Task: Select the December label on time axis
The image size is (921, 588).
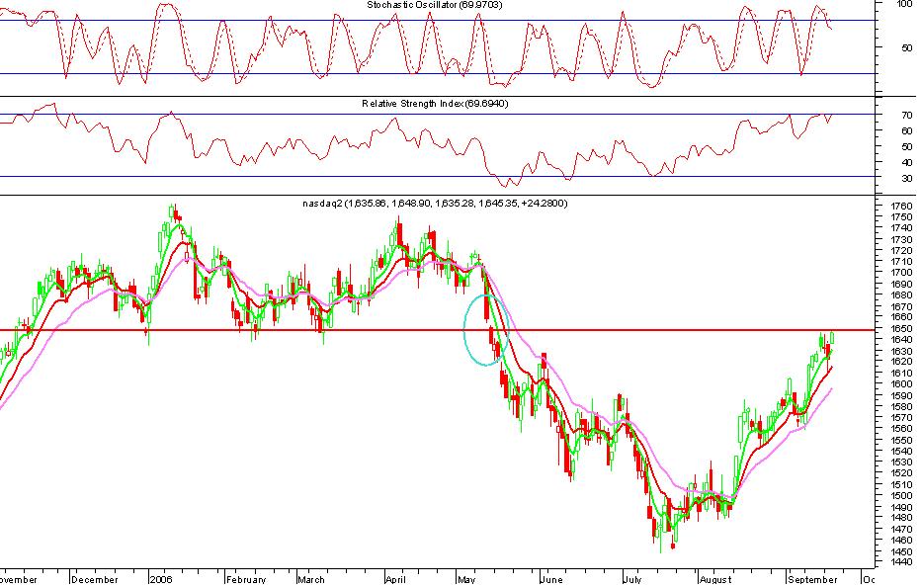Action: (x=95, y=580)
